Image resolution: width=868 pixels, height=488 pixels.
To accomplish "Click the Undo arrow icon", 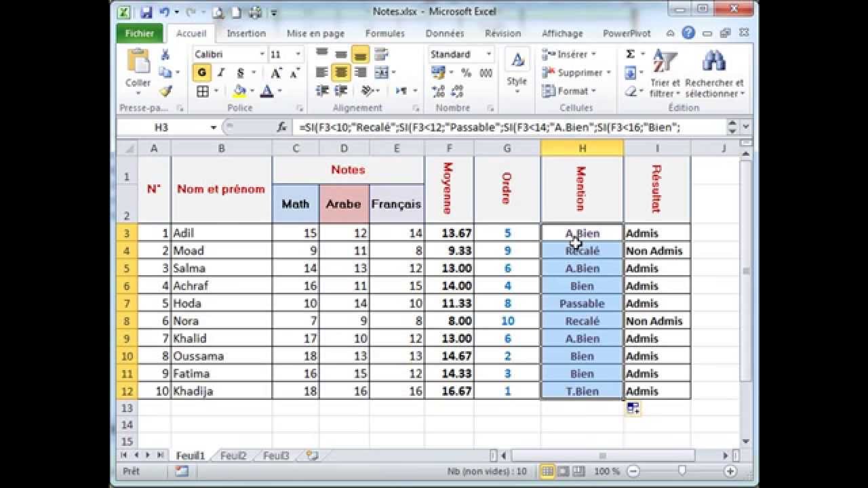I will click(165, 12).
